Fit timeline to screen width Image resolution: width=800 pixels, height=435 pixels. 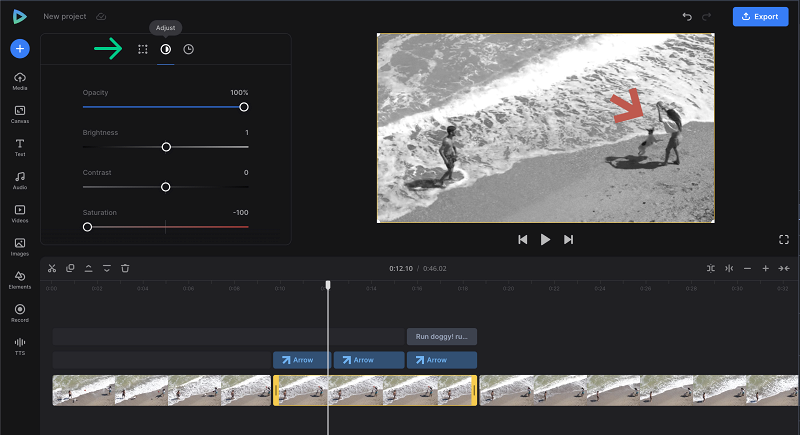click(784, 268)
